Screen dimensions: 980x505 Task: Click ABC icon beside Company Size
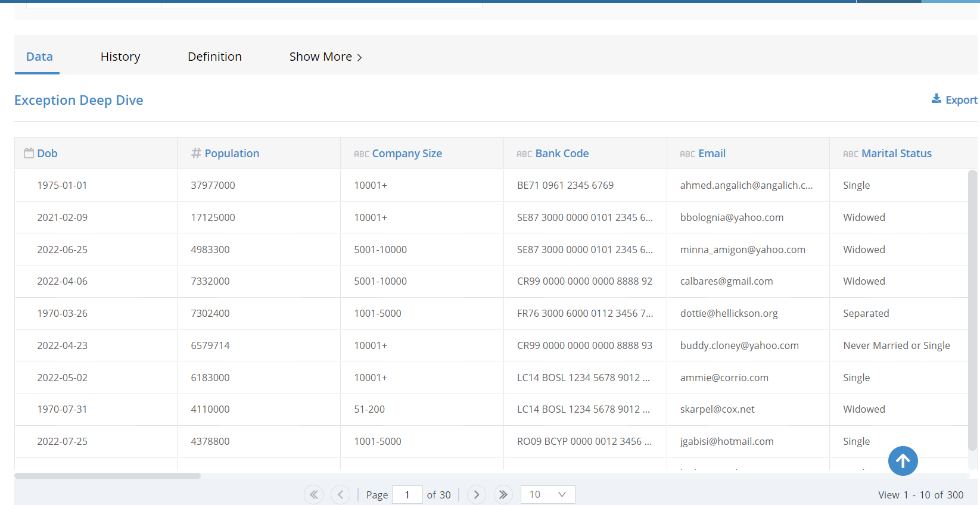pos(362,154)
